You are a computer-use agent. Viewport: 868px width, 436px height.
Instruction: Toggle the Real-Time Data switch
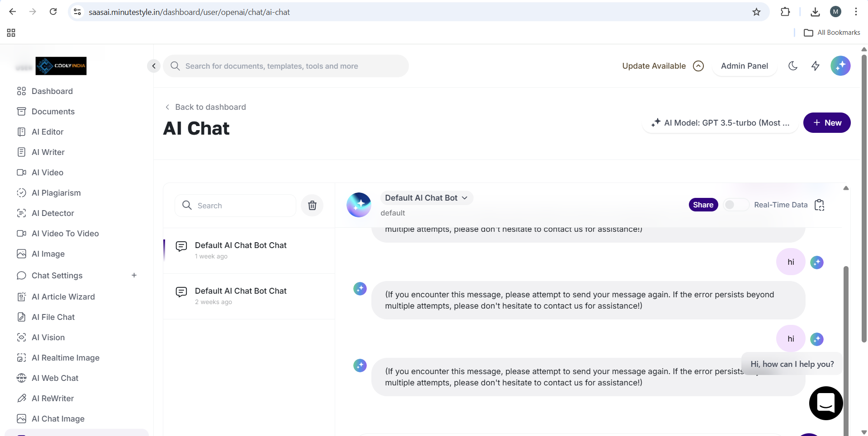point(735,205)
